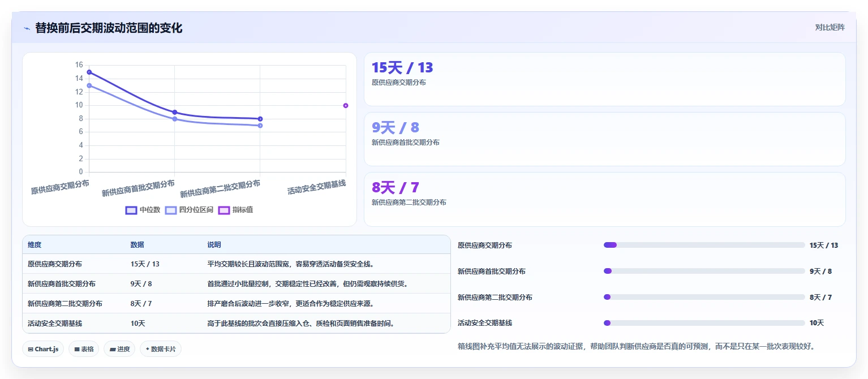Click the 中位数 point at value 9
Screen dimensions: 868x379
click(175, 112)
